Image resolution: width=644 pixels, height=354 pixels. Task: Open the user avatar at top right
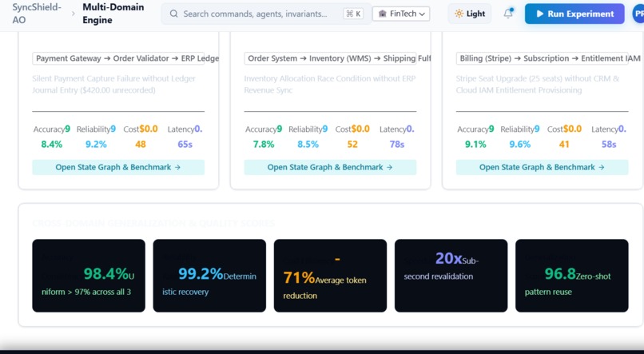pyautogui.click(x=638, y=14)
